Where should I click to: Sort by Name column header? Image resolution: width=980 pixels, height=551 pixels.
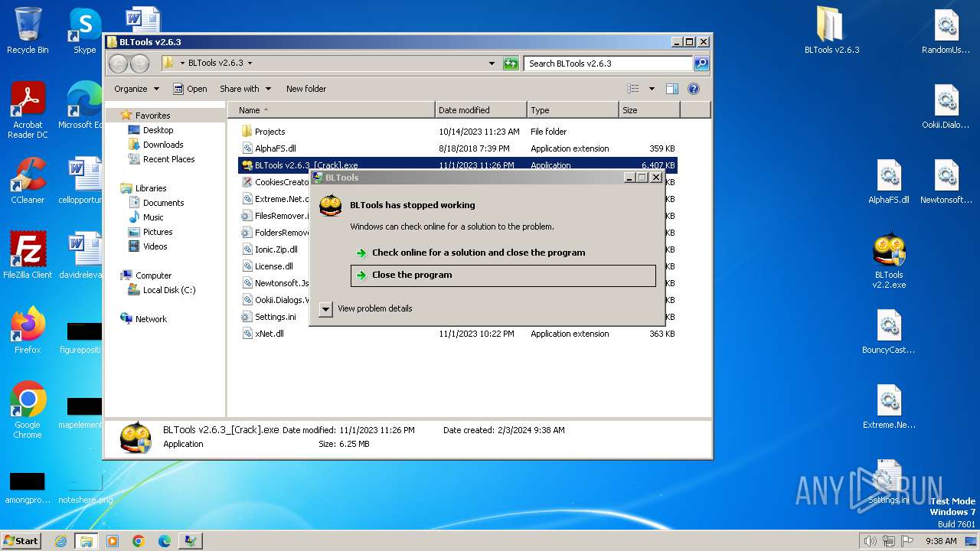pos(330,110)
